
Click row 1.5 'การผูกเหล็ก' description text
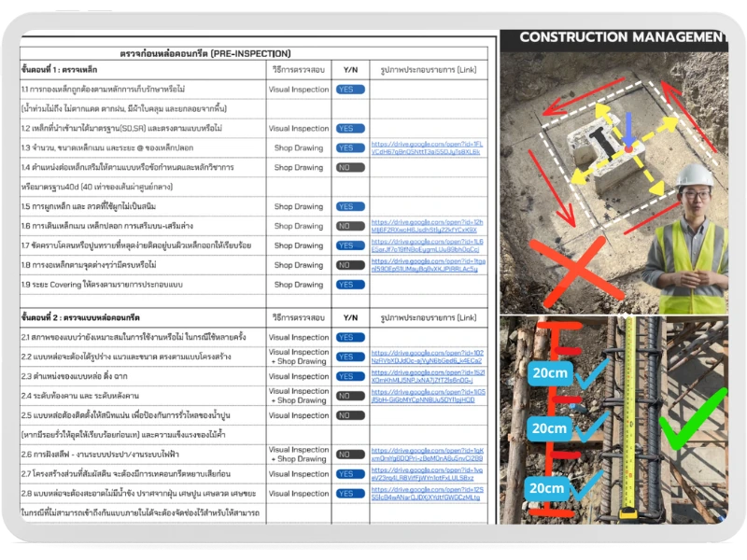pos(89,206)
